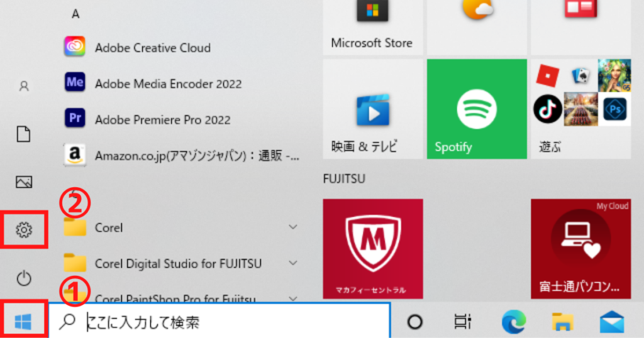Expand Corel Digital Studio for FUJITSU chevron

tap(293, 263)
